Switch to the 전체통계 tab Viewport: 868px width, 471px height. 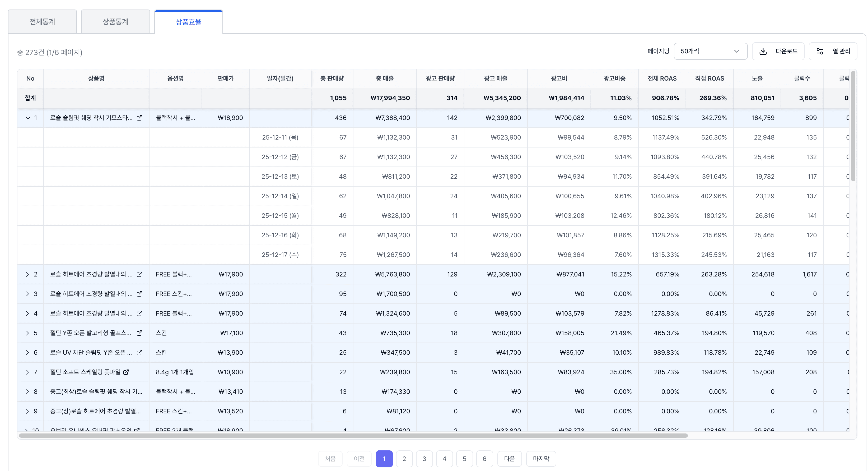[x=43, y=22]
